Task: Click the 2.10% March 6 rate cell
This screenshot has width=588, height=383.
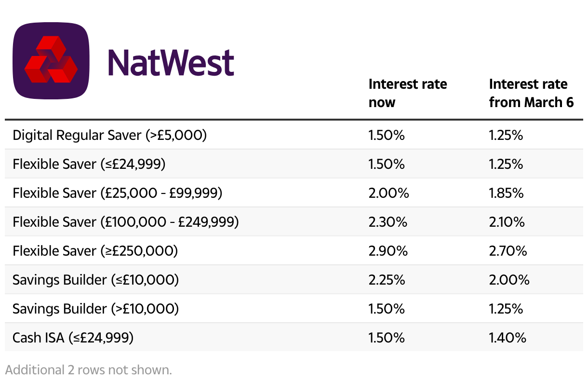Action: 507,222
